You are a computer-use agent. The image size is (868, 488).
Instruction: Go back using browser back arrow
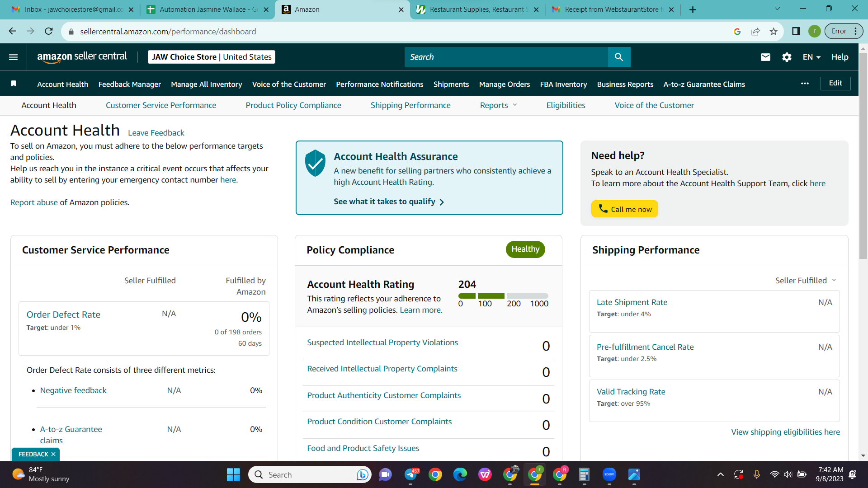13,31
